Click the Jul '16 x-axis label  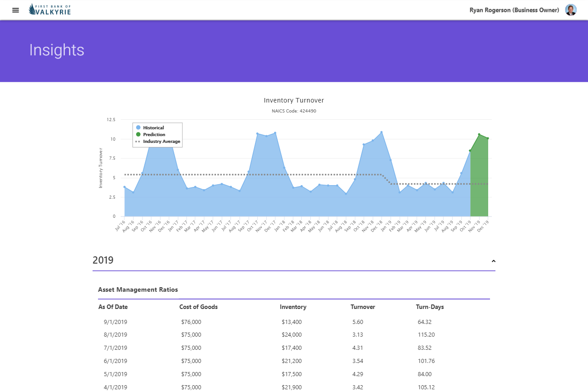click(121, 225)
